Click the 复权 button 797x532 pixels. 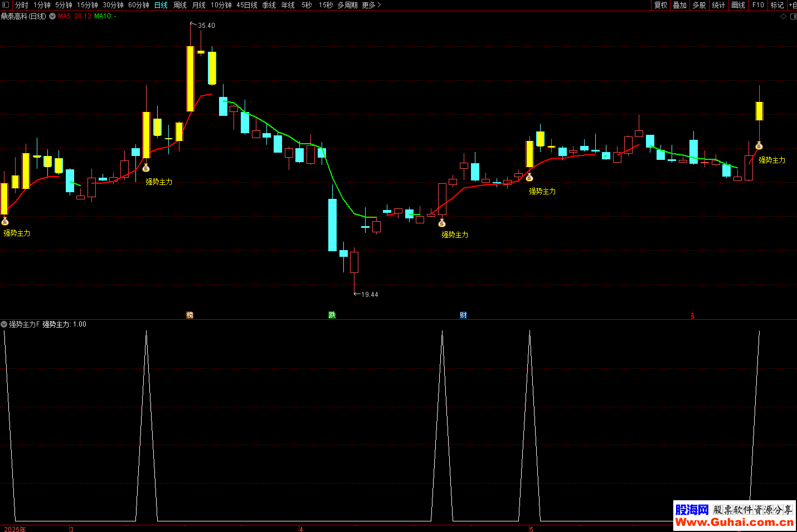click(x=661, y=5)
